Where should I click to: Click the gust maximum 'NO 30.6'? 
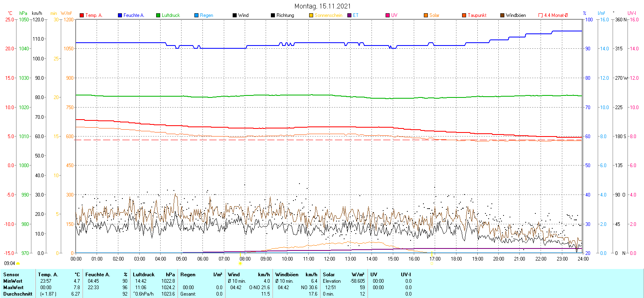point(309,288)
